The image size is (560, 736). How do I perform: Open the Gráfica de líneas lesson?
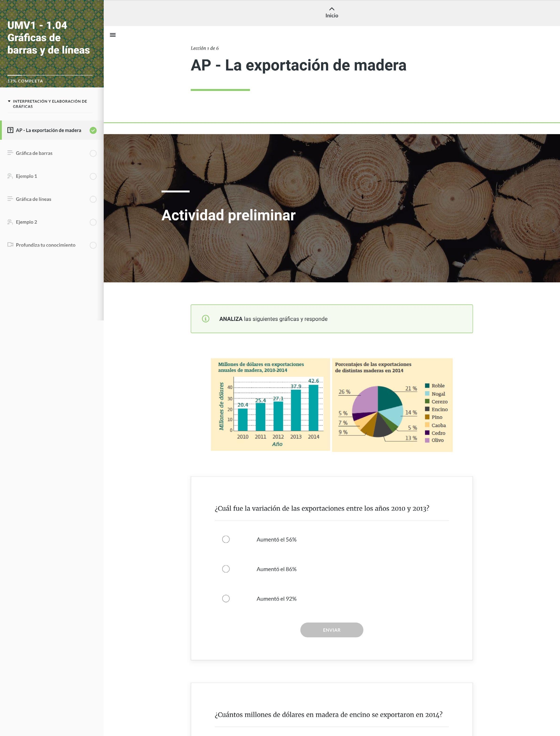tap(34, 199)
